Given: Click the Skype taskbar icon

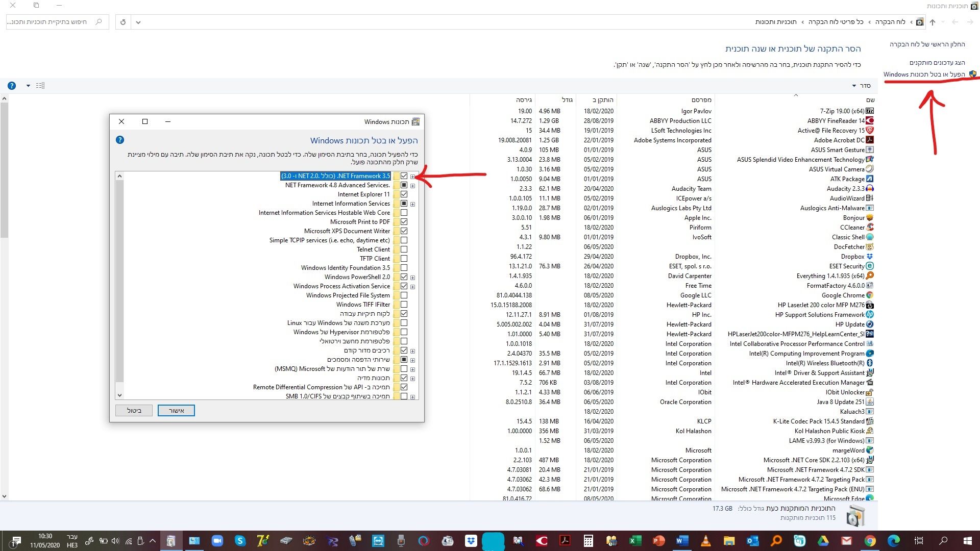Looking at the screenshot, I should pyautogui.click(x=240, y=541).
